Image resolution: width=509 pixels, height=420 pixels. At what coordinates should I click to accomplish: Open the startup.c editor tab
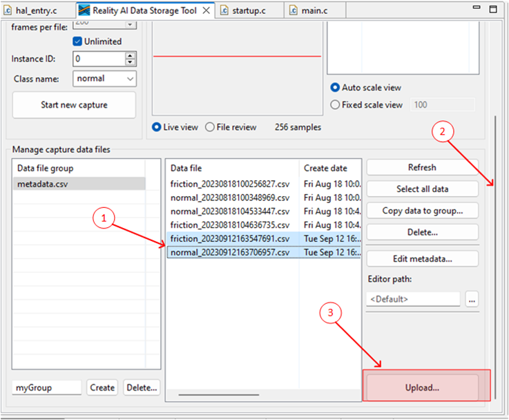pos(250,10)
